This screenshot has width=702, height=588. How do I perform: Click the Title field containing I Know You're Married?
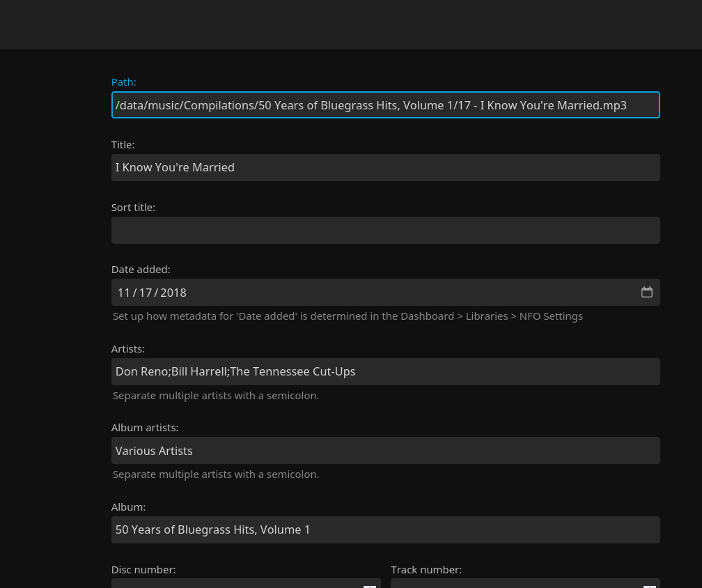pos(385,167)
